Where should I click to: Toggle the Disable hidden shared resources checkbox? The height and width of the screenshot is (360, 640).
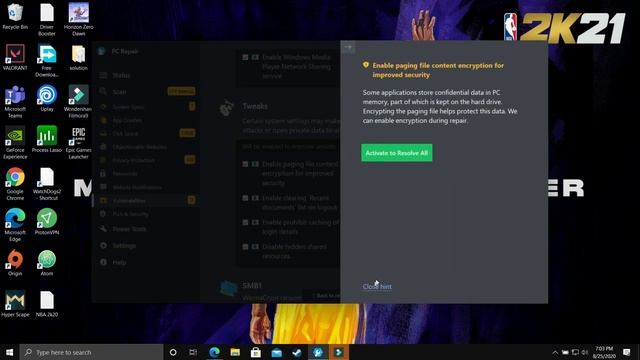[245, 247]
